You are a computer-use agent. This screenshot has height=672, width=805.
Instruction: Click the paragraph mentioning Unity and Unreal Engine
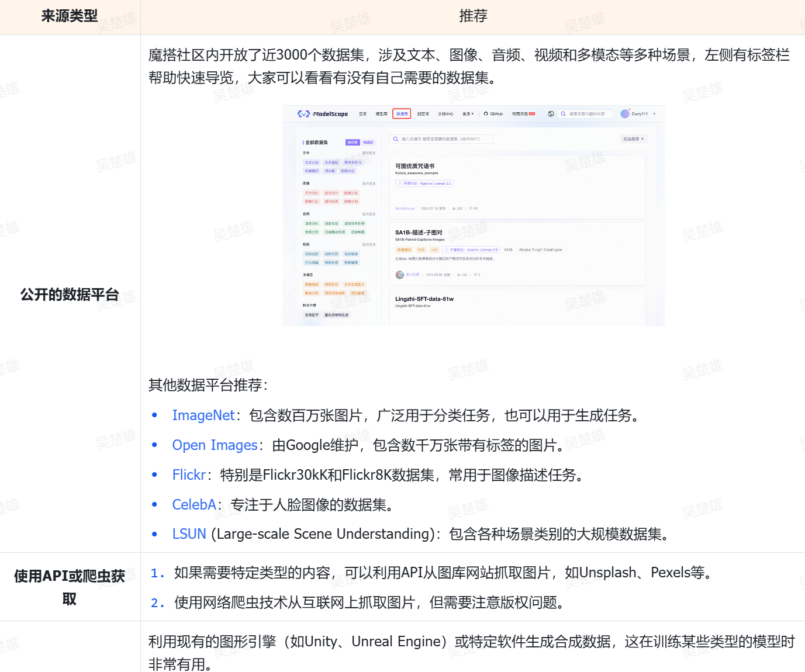pyautogui.click(x=471, y=653)
